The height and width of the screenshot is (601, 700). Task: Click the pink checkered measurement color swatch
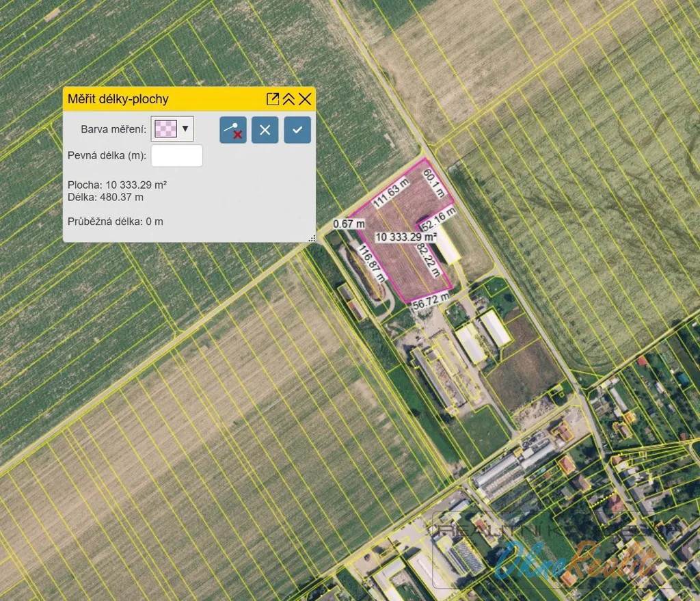click(x=166, y=128)
